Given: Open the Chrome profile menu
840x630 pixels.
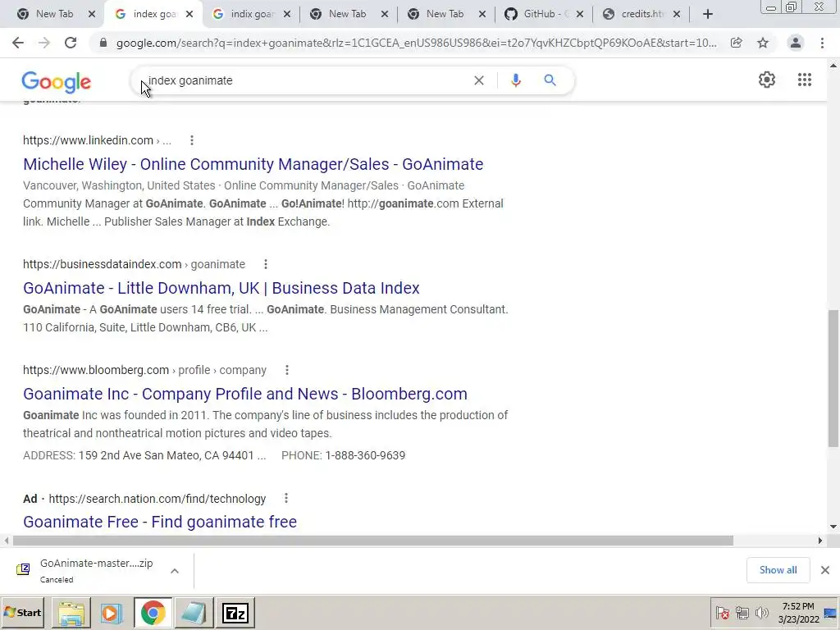Looking at the screenshot, I should [x=796, y=43].
